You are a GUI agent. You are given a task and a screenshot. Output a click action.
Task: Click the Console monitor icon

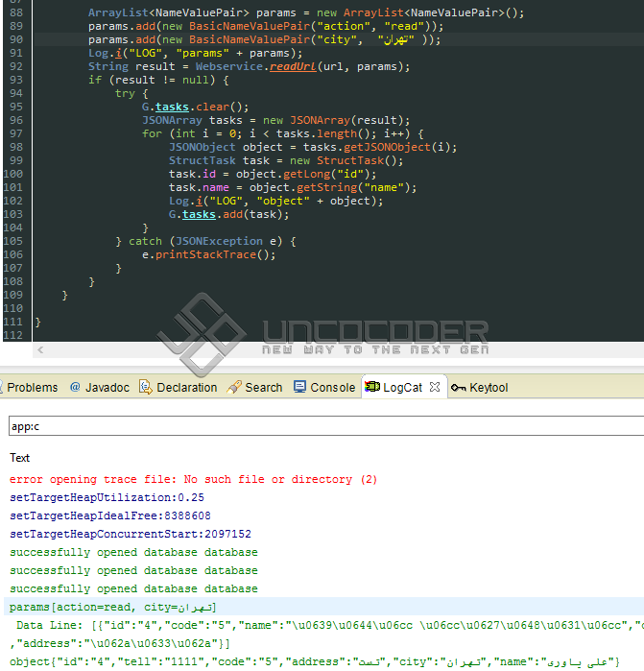click(x=299, y=387)
